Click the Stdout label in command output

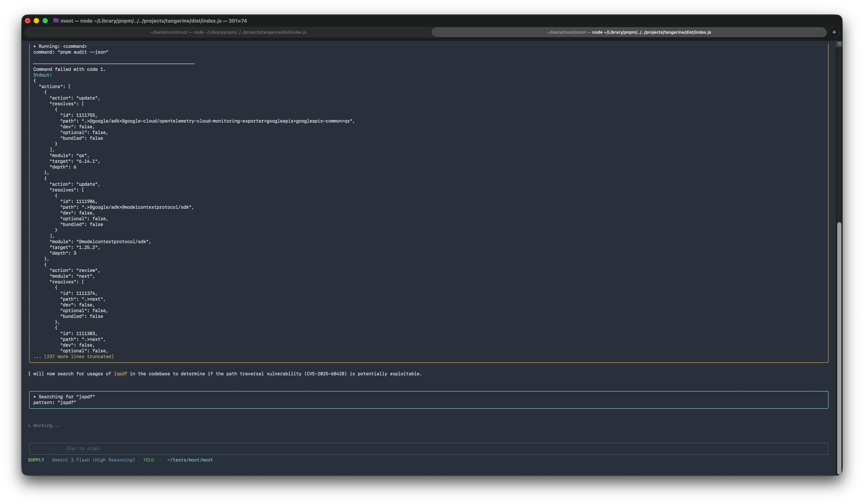(43, 75)
